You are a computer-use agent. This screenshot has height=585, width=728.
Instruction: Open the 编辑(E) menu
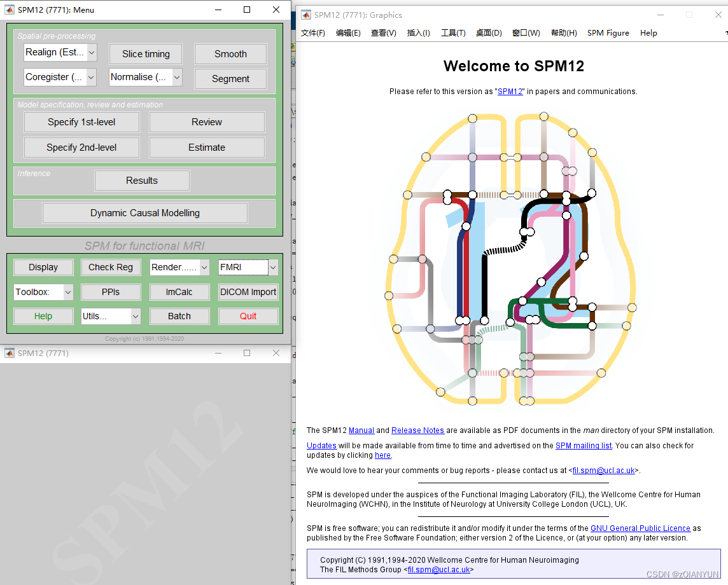[x=348, y=33]
